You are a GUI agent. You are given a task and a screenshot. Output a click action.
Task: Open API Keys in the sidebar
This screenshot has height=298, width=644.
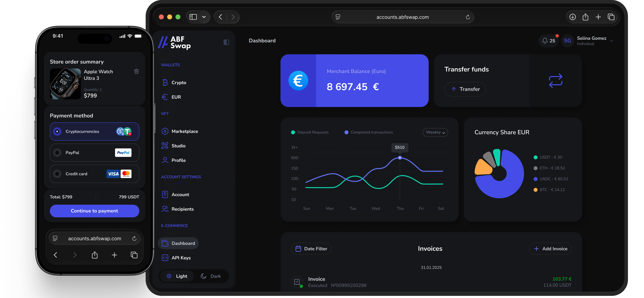point(176,257)
